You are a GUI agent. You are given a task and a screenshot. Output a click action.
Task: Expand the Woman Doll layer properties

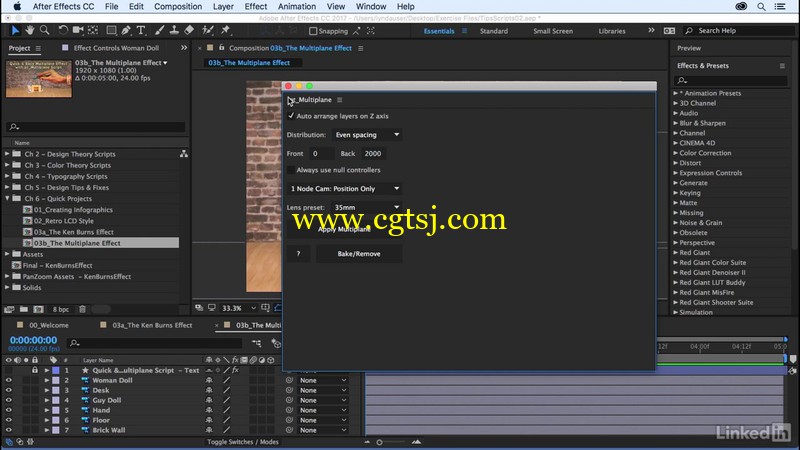pyautogui.click(x=46, y=380)
